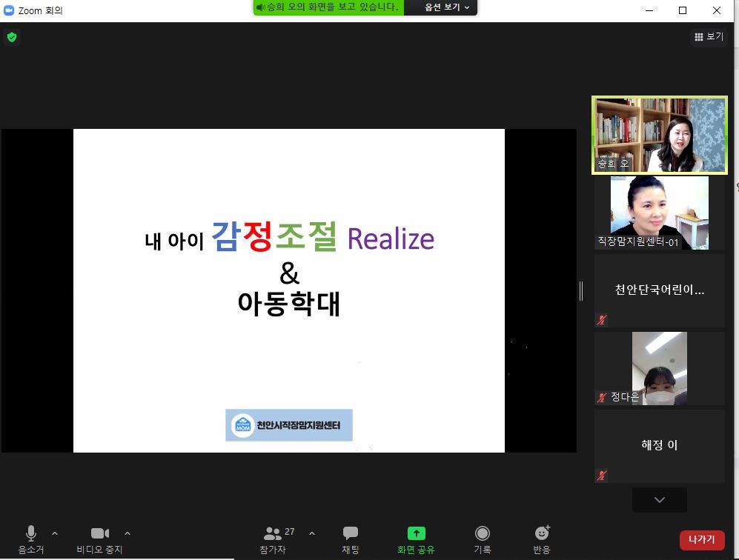Select the 직장맘지원센터-01 video thumbnail

coord(659,213)
